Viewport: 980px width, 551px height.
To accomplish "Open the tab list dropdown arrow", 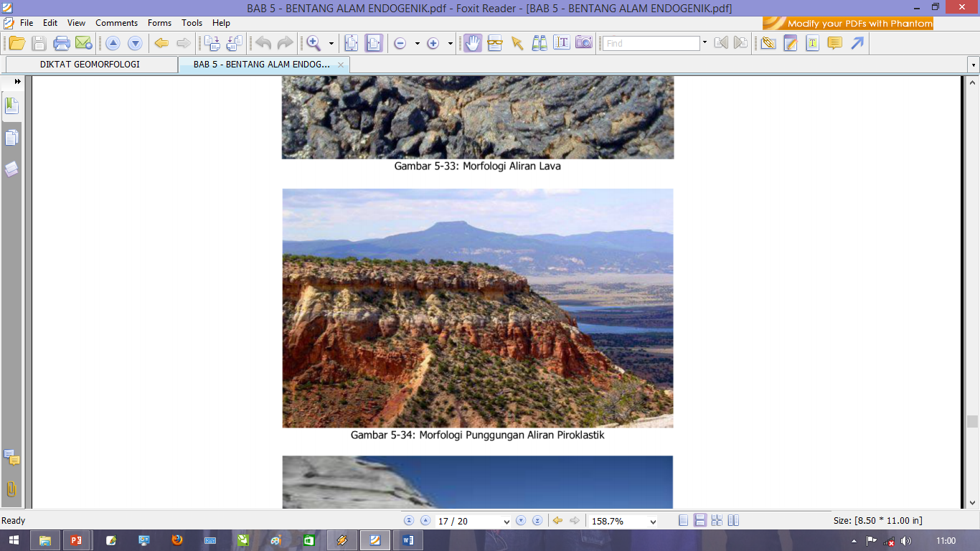I will (974, 65).
